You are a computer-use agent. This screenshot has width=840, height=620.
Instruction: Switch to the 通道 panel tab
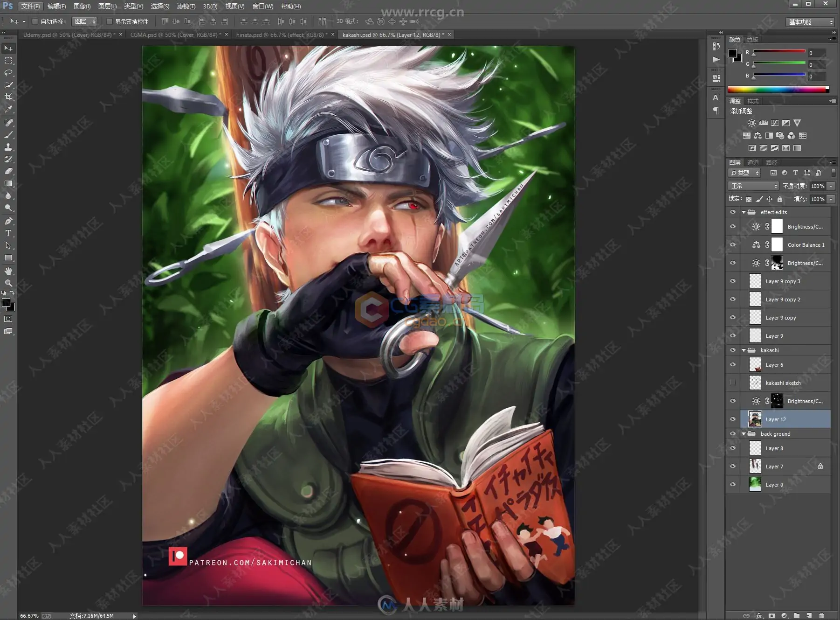[753, 163]
